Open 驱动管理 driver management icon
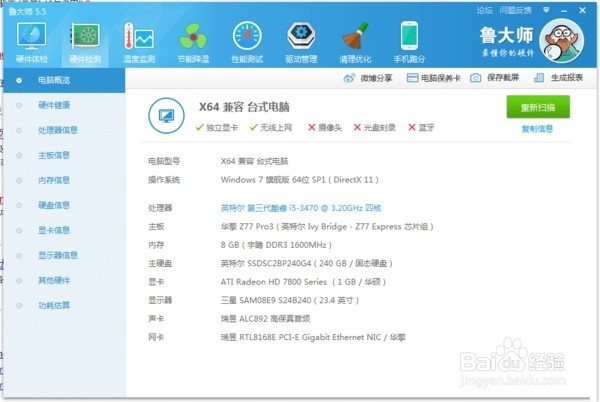This screenshot has height=402, width=600. [301, 36]
